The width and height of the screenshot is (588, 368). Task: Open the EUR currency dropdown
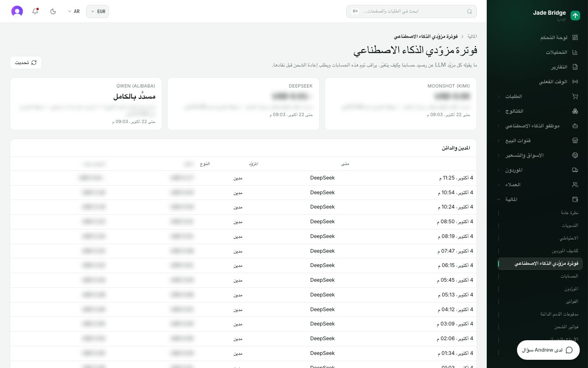pyautogui.click(x=98, y=11)
